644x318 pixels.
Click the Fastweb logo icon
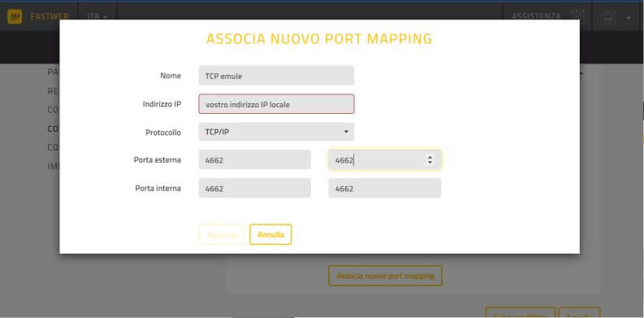15,16
